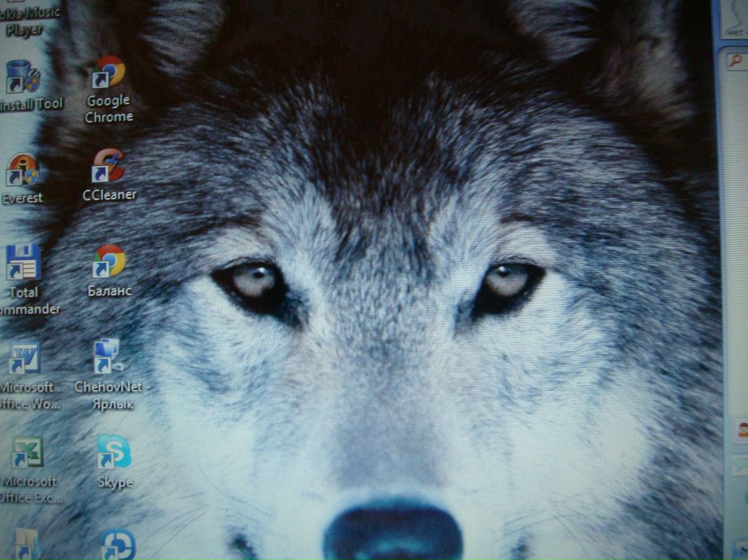Viewport: 748px width, 560px height.
Task: Open the Google Chrome desktop shortcut
Action: (109, 73)
